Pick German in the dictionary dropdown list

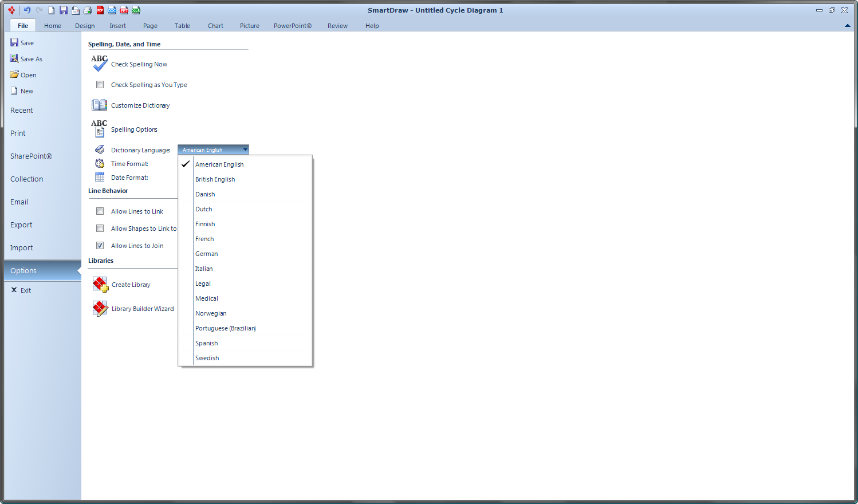coord(207,254)
